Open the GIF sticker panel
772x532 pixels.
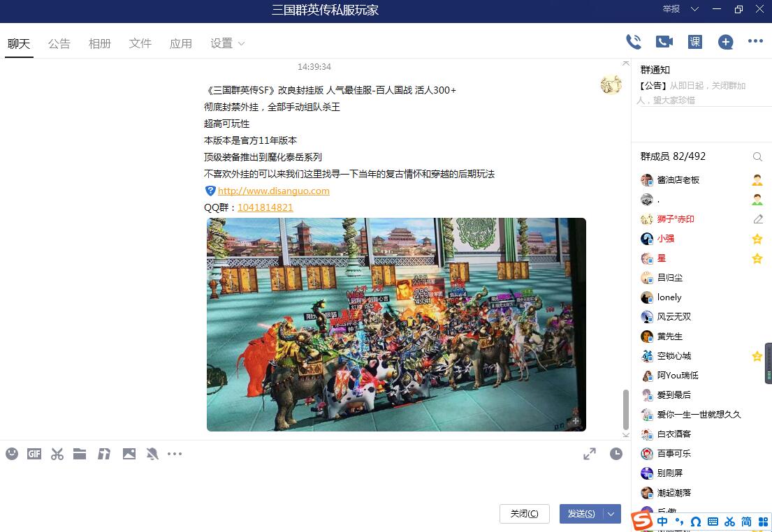(34, 454)
